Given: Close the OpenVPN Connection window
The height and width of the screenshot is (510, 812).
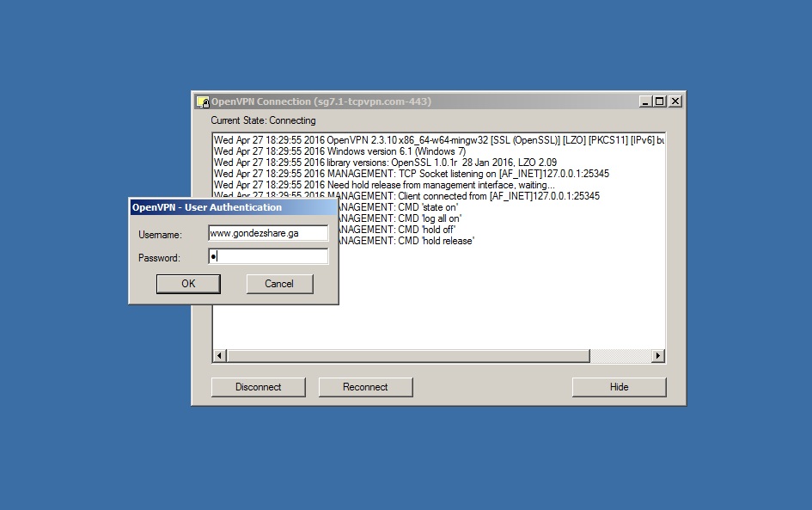Looking at the screenshot, I should (x=675, y=101).
